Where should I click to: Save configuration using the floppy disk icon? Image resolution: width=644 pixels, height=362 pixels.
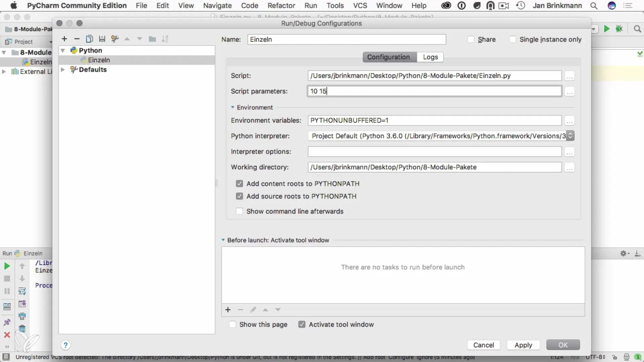click(102, 39)
